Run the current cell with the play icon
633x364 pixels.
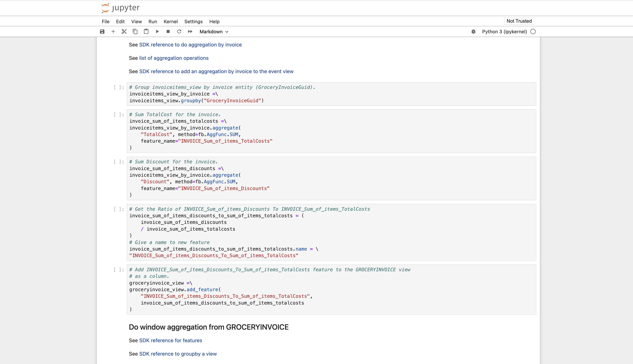(x=157, y=31)
